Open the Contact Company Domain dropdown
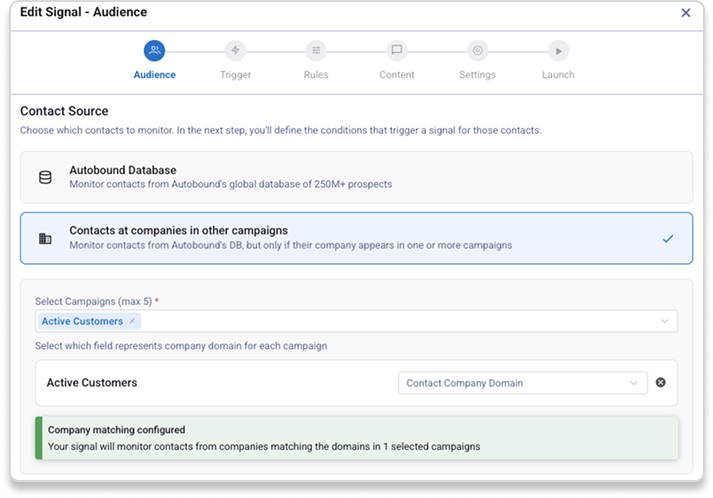Image resolution: width=713 pixels, height=498 pixels. 522,383
